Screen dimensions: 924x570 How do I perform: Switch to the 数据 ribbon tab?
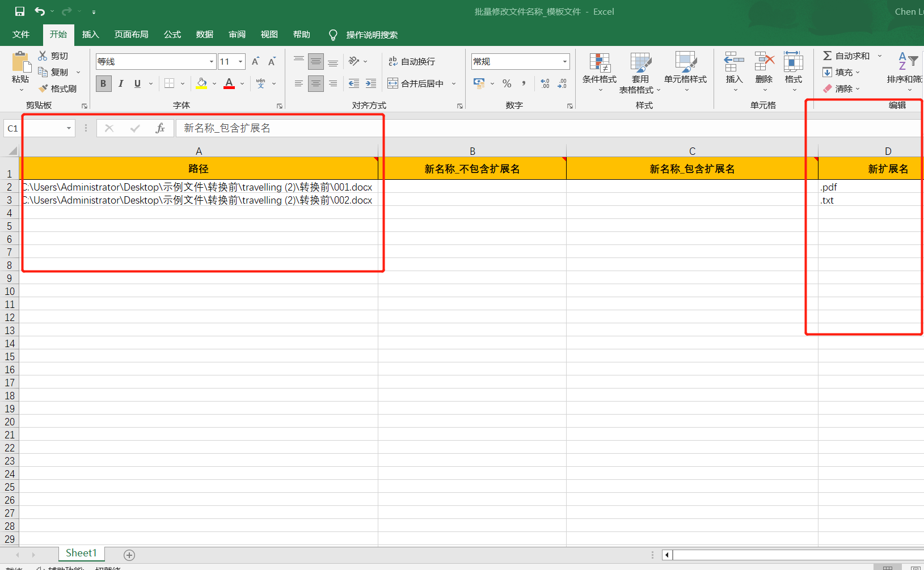pyautogui.click(x=204, y=34)
